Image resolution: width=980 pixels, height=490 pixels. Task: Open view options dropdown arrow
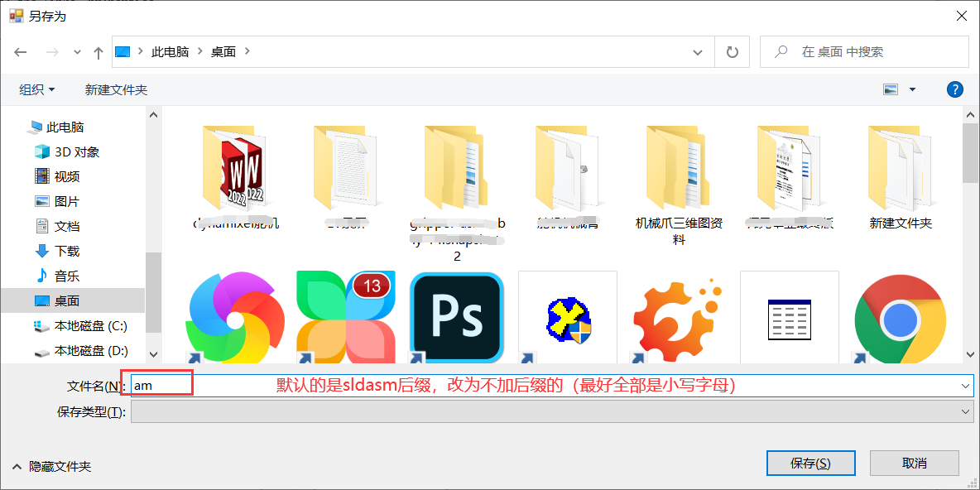point(912,90)
